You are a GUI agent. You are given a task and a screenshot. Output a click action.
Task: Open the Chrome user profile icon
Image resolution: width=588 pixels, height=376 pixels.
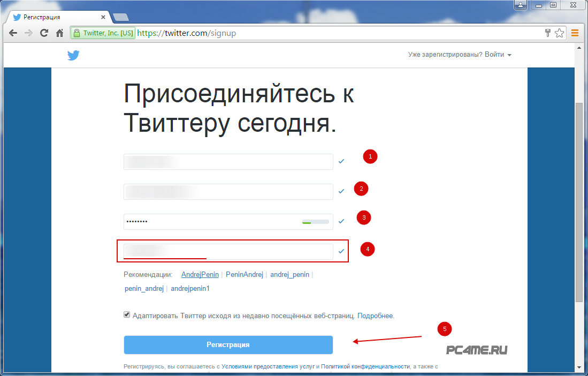point(521,5)
